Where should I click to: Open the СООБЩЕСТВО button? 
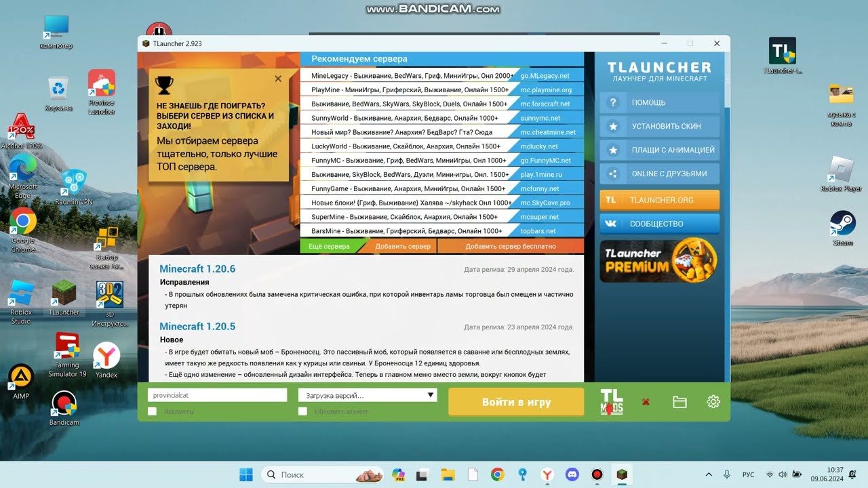[659, 224]
